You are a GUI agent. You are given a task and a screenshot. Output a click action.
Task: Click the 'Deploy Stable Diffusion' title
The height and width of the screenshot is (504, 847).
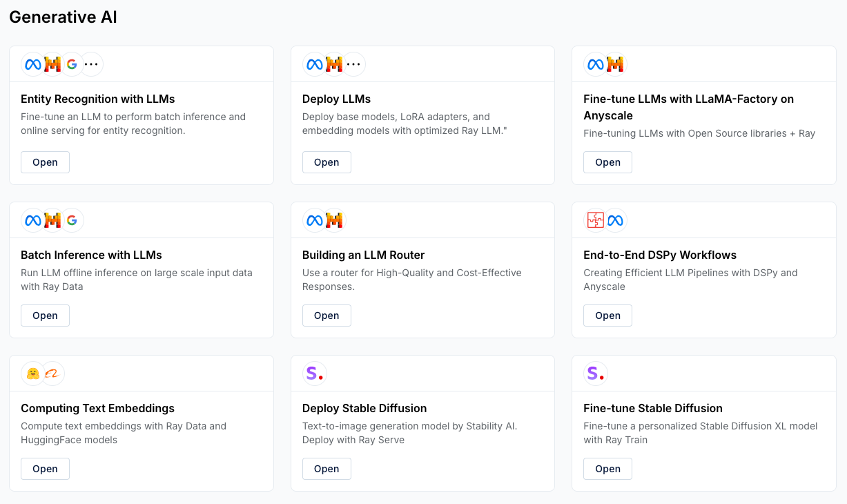pyautogui.click(x=364, y=409)
